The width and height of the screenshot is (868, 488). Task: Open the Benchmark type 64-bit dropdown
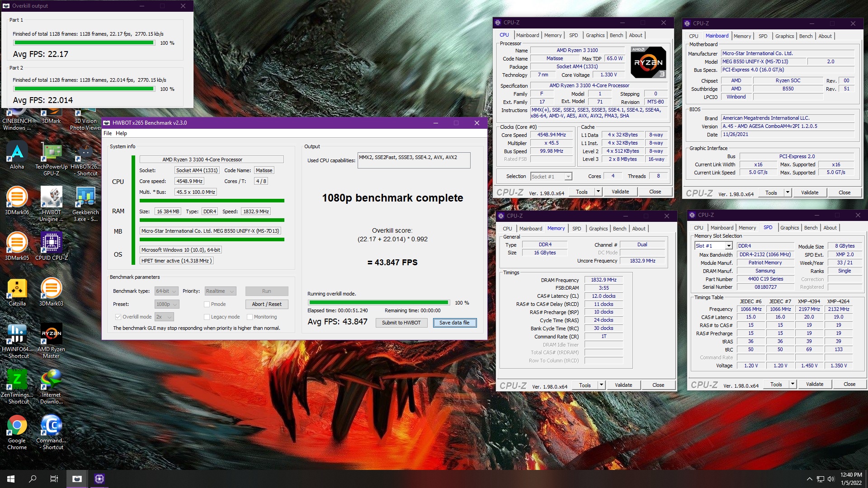pos(166,291)
